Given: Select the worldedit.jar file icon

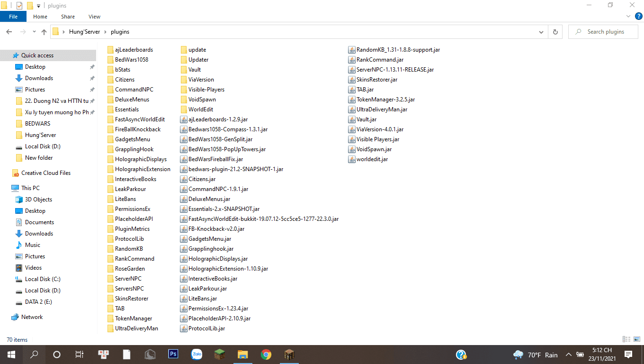Looking at the screenshot, I should click(352, 159).
